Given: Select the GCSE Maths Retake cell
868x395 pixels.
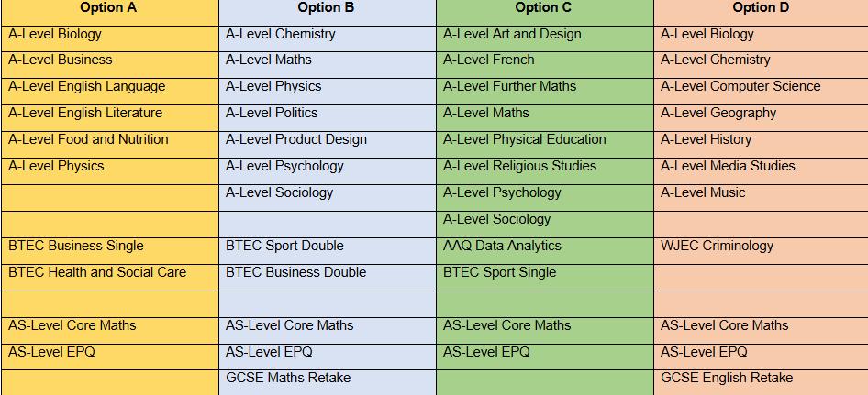Looking at the screenshot, I should click(x=288, y=379).
